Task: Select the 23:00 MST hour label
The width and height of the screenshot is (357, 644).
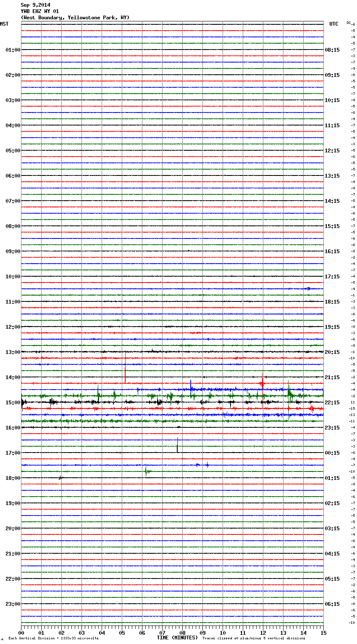Action: (x=13, y=604)
